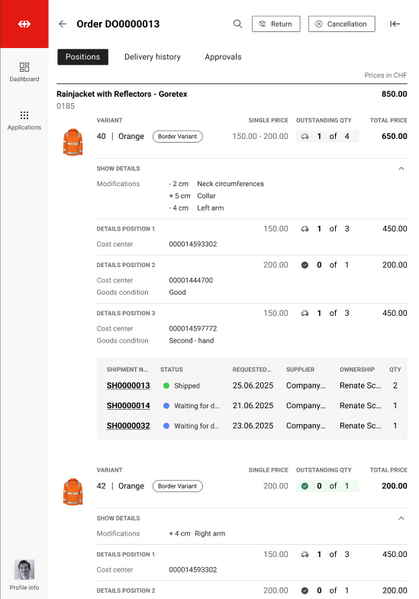Image resolution: width=419 pixels, height=599 pixels.
Task: Click the Collar modification row
Action: tap(193, 196)
